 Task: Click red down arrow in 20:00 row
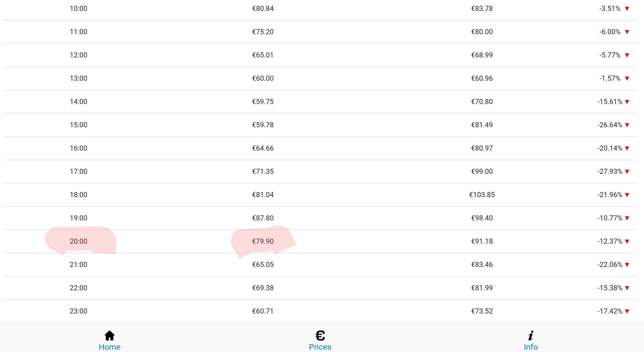coord(627,242)
